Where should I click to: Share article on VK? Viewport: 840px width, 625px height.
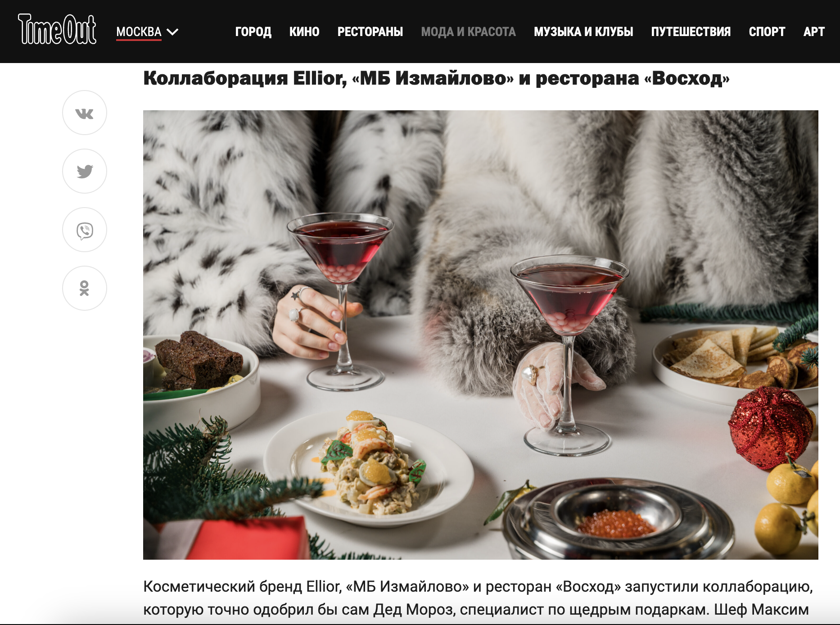click(x=85, y=113)
